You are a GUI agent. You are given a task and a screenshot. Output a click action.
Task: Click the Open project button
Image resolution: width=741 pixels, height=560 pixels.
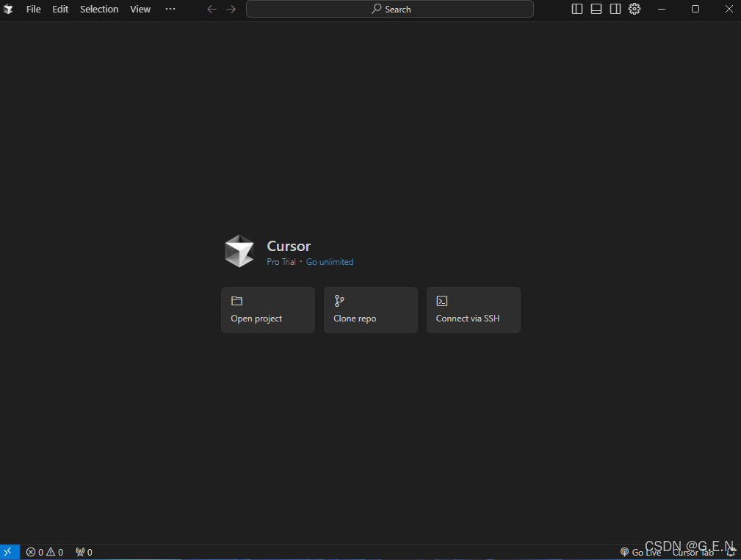pos(268,310)
